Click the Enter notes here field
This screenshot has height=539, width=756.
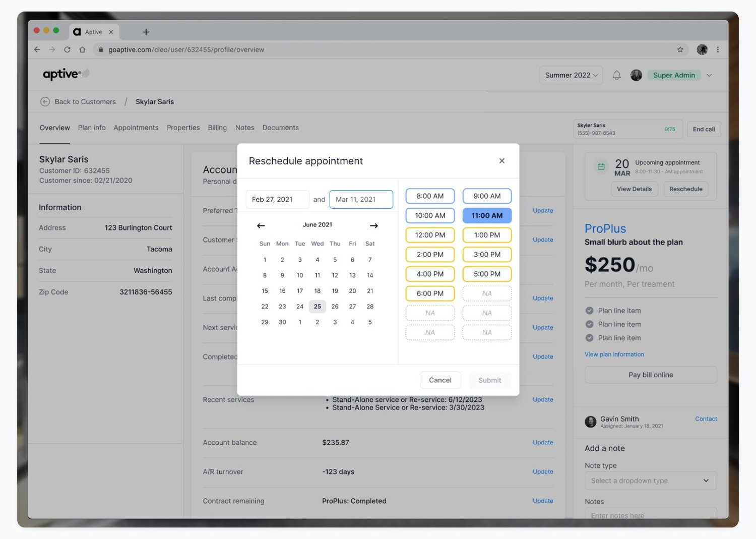pos(651,513)
